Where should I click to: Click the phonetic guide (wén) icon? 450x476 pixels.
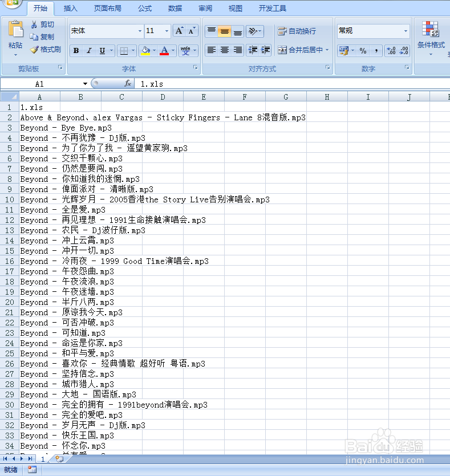pos(185,51)
